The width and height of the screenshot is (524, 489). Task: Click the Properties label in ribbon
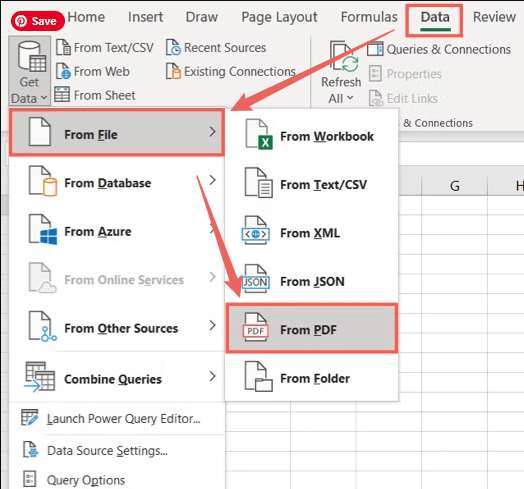pos(414,74)
